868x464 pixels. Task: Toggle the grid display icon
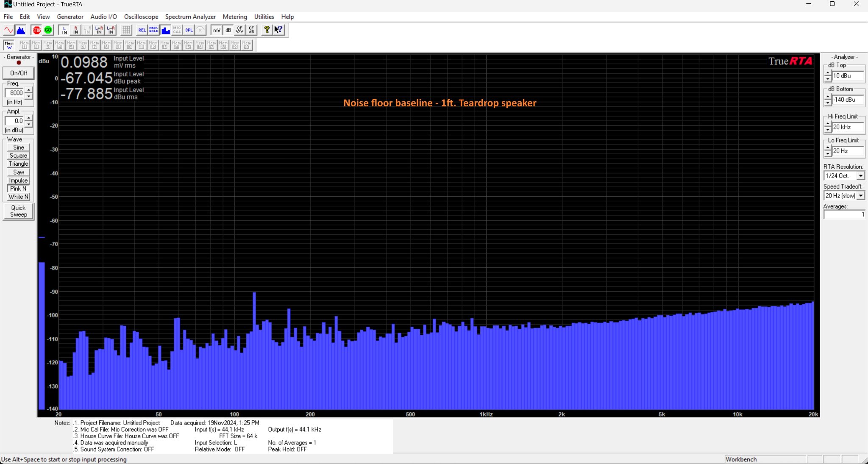click(126, 30)
